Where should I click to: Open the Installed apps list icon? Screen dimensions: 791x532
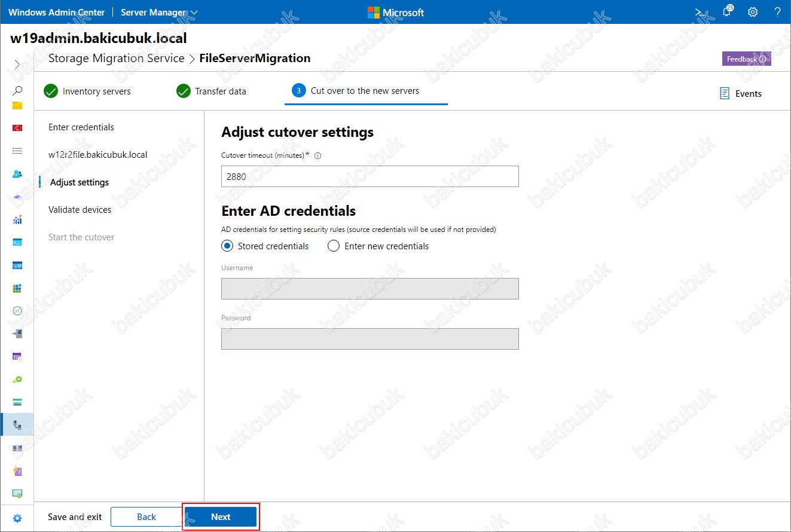pyautogui.click(x=17, y=151)
